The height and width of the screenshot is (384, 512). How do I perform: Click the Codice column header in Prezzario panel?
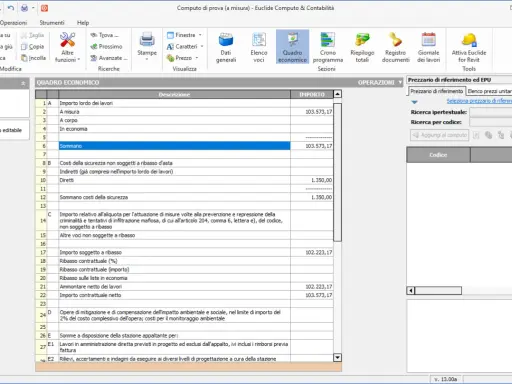click(438, 155)
